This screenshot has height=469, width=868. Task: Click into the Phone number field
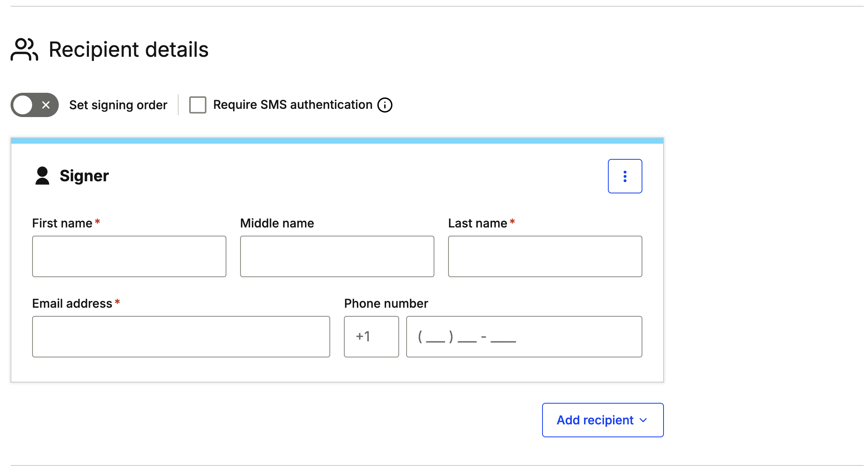click(x=524, y=337)
